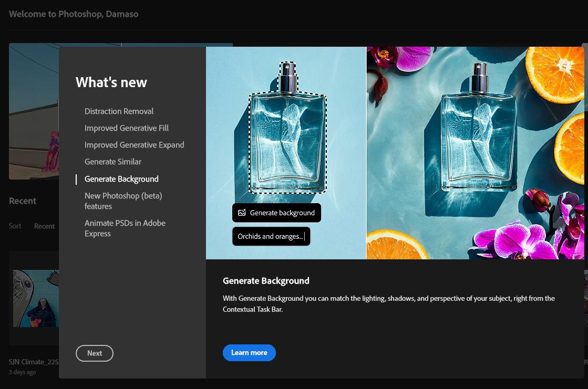Choose Recent sort option behind dialog
The height and width of the screenshot is (389, 588).
pos(44,226)
